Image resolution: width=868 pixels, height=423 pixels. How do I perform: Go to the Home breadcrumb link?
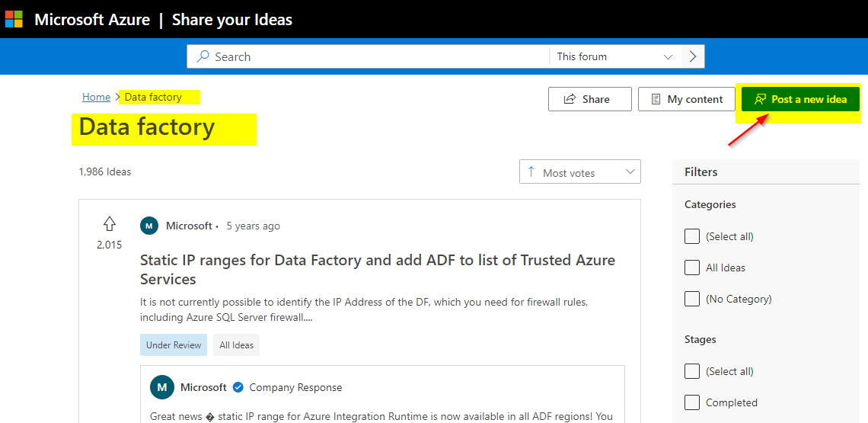coord(97,97)
